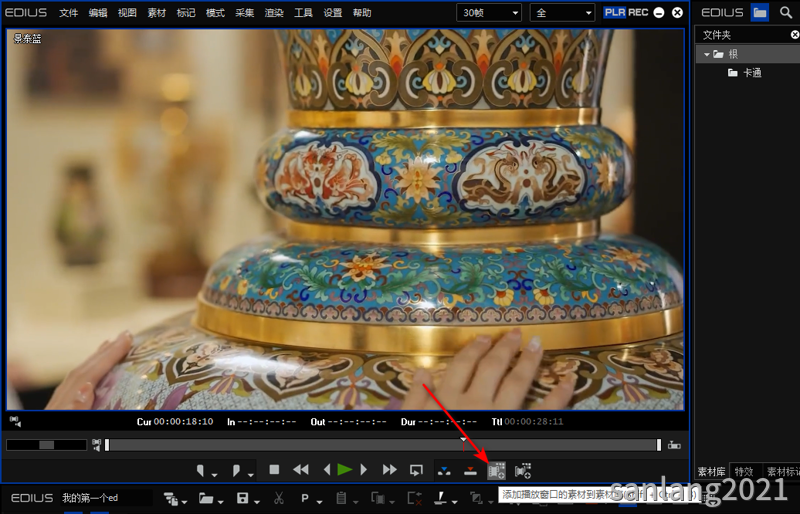Open the 文件 menu
800x514 pixels.
tap(68, 13)
